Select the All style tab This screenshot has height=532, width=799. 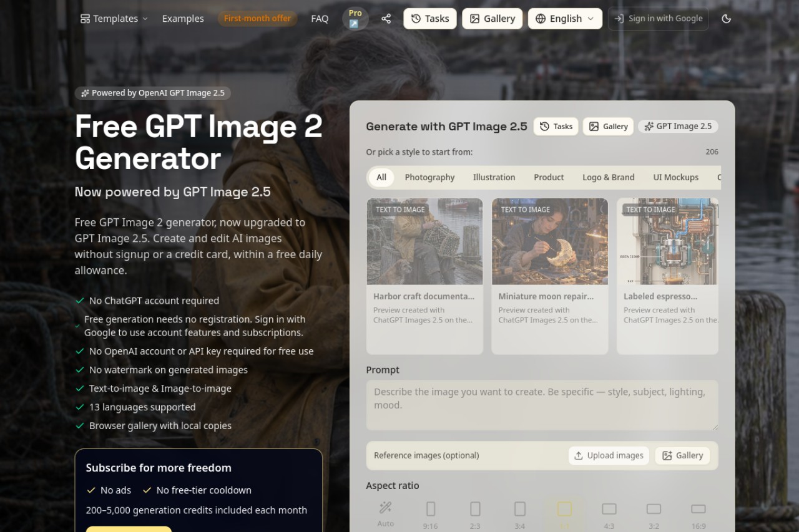[x=381, y=178]
